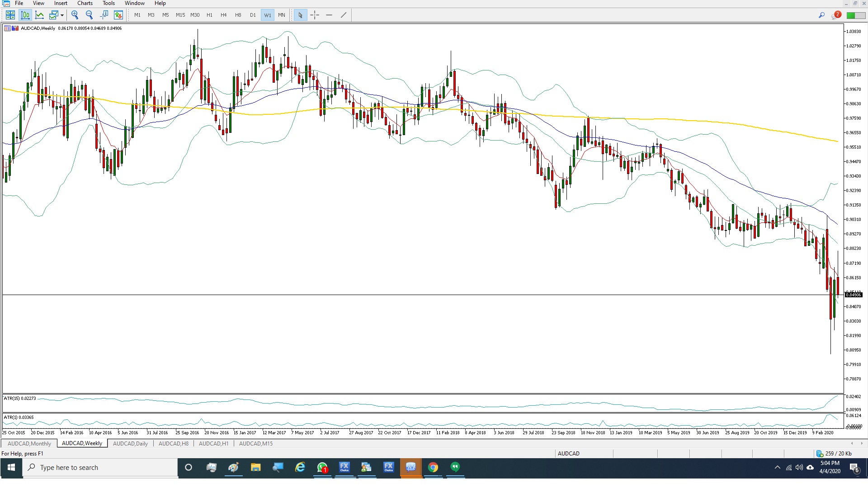Switch to candlestick chart type icon
Viewport: 868px width, 488px height.
tap(25, 15)
